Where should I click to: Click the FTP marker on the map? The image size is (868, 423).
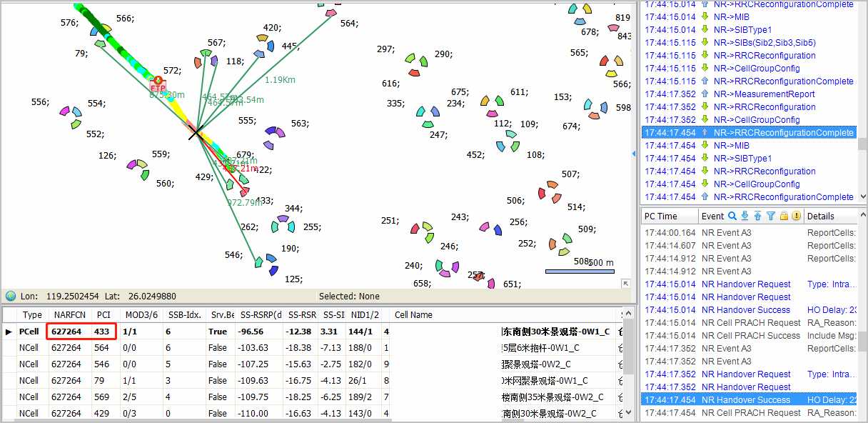tap(158, 85)
